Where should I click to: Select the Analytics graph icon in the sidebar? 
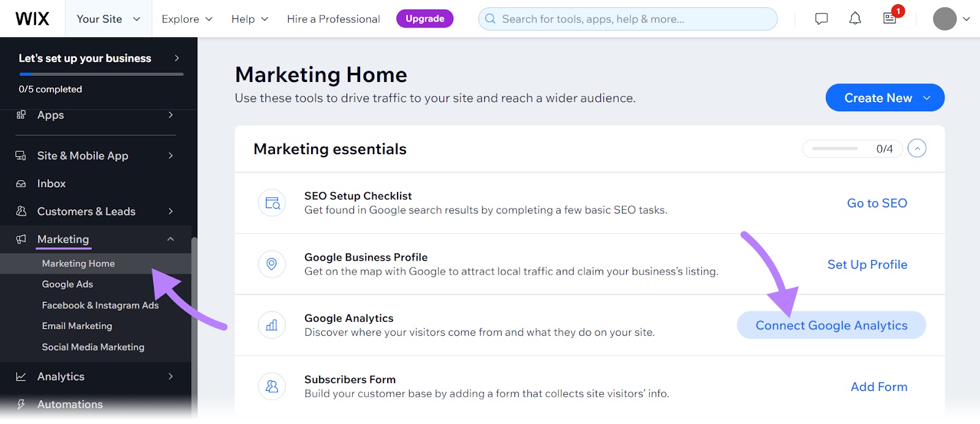[x=20, y=376]
